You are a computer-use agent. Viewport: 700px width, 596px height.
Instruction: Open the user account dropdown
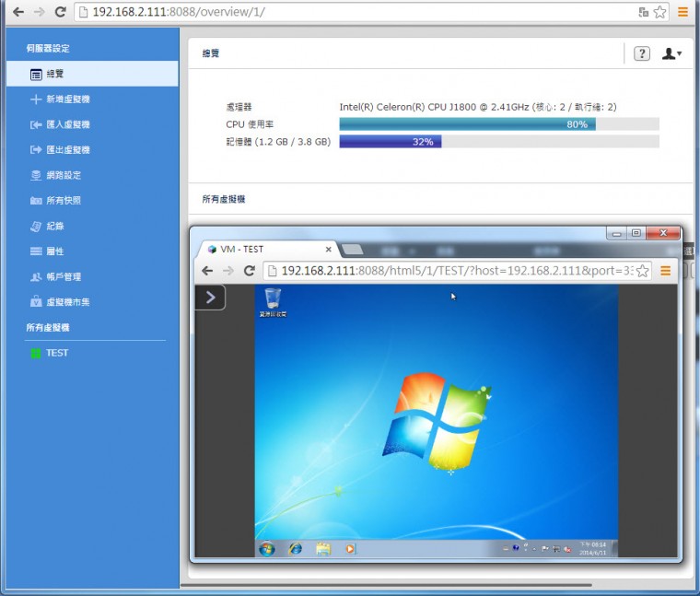click(671, 54)
